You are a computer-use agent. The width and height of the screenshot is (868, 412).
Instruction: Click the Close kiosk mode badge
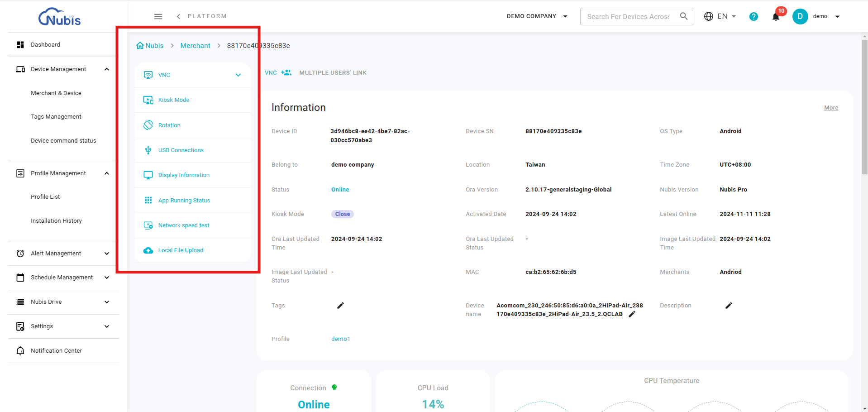[x=343, y=214]
